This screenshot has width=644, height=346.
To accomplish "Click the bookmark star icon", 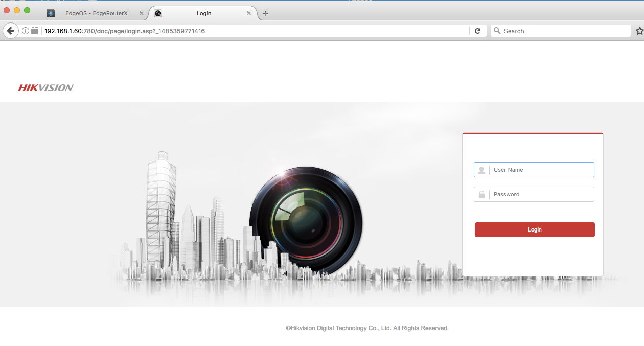I will coord(639,31).
